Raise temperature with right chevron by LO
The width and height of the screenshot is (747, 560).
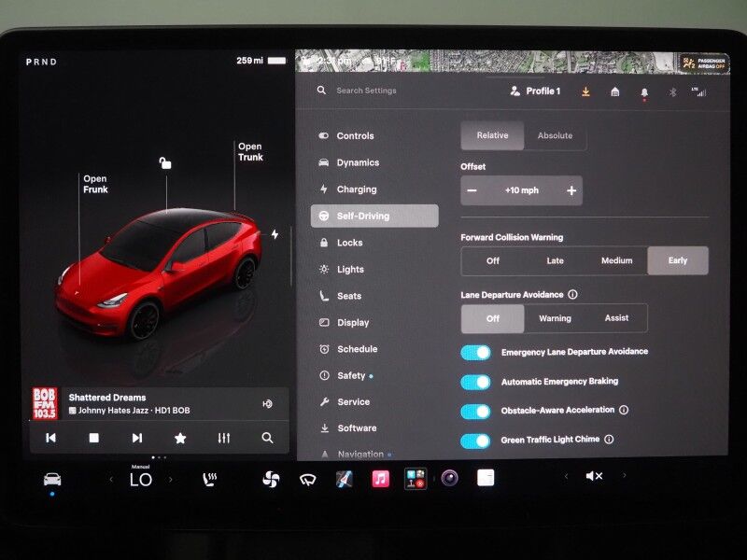(x=171, y=480)
